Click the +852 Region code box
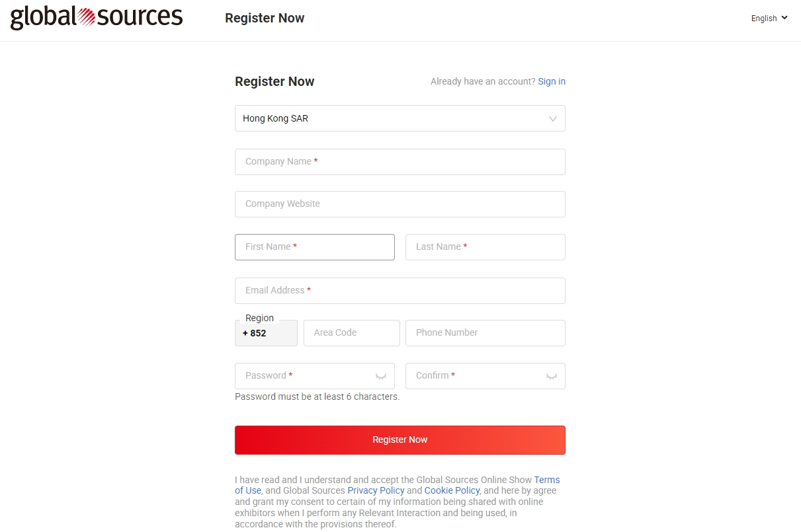This screenshot has width=801, height=532. [266, 333]
